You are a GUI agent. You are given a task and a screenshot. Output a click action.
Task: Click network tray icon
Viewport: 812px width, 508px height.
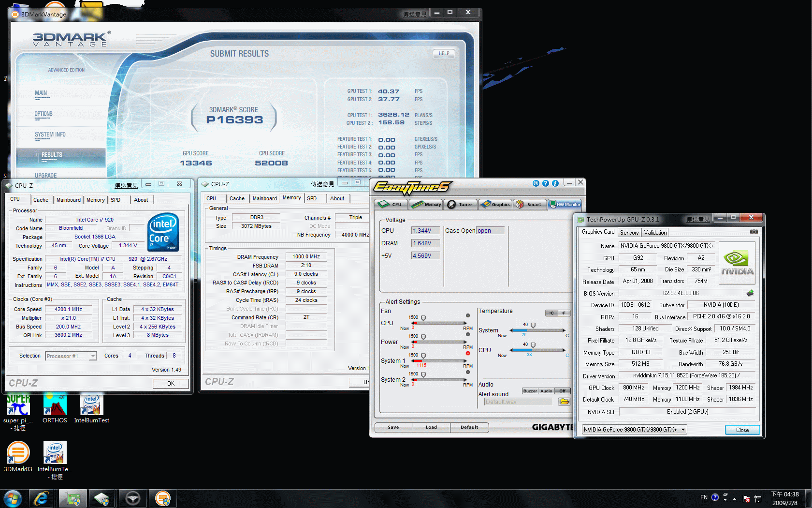click(758, 498)
